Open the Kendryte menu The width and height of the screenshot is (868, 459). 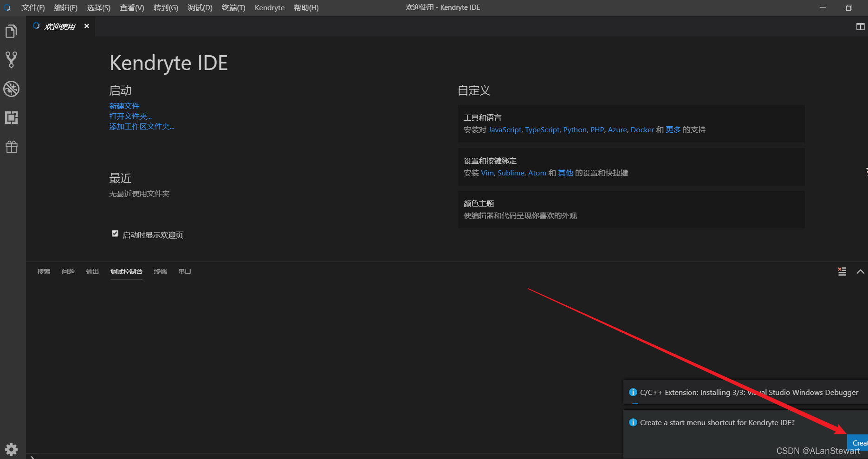270,7
